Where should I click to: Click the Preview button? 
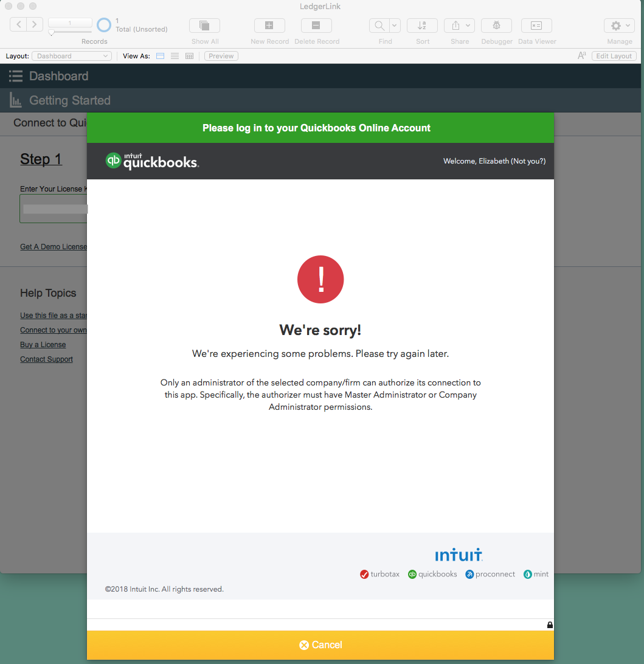(221, 56)
